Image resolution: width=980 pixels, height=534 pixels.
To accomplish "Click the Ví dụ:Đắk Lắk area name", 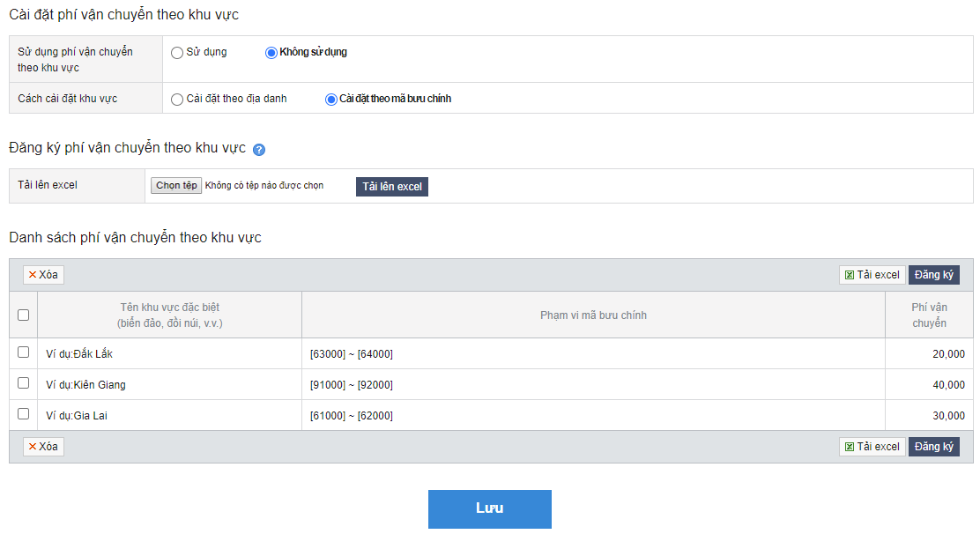I will pos(79,354).
